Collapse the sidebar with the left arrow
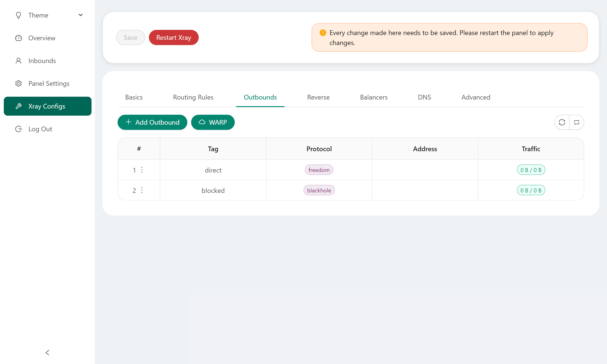Viewport: 607px width, 364px height. (47, 352)
